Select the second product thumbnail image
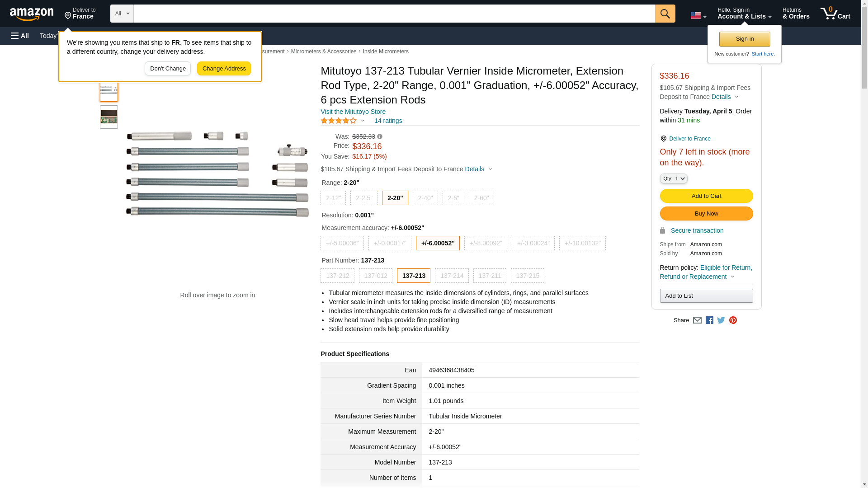Screen dimensions: 868x488 click(109, 117)
